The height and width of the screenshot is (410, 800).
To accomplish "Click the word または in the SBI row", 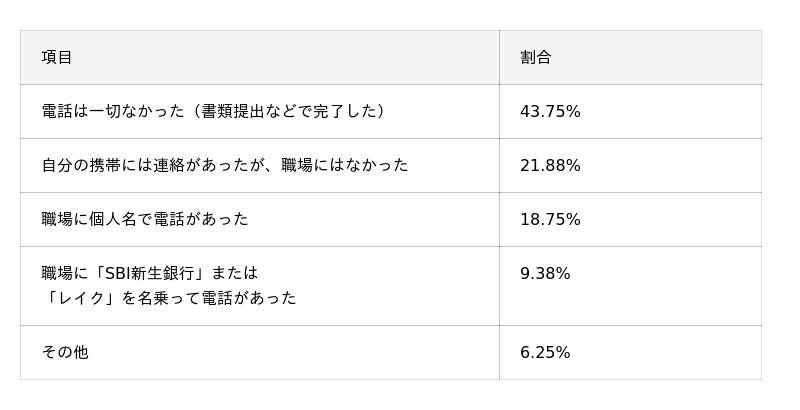I will (x=235, y=273).
